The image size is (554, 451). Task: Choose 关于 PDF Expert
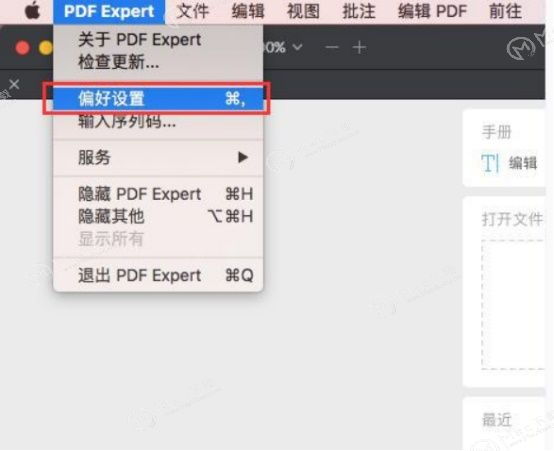tap(158, 39)
